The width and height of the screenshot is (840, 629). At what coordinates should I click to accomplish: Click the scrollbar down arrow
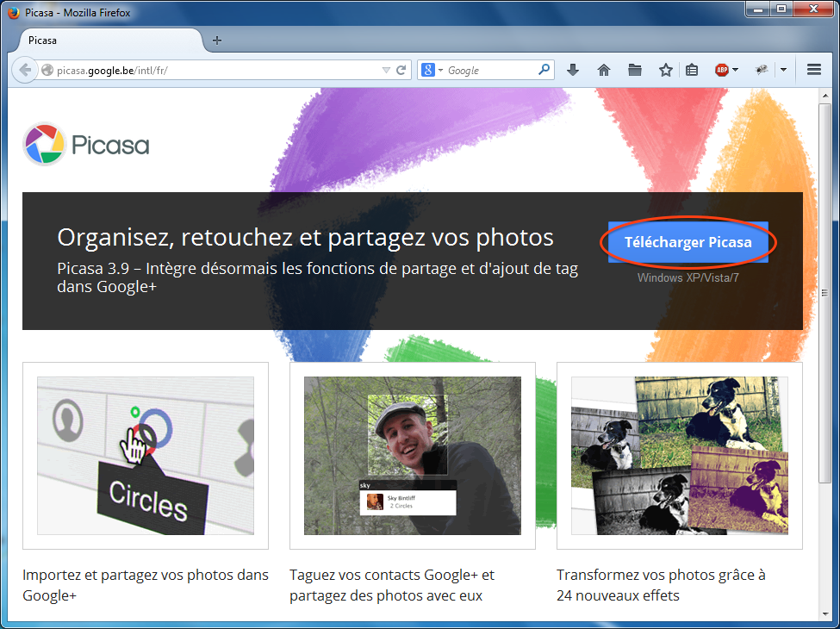824,614
